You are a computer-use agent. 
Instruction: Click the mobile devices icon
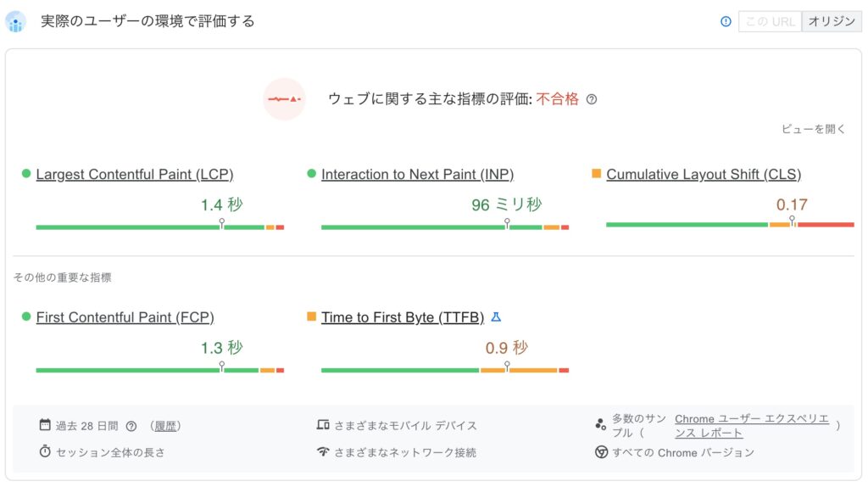(322, 425)
